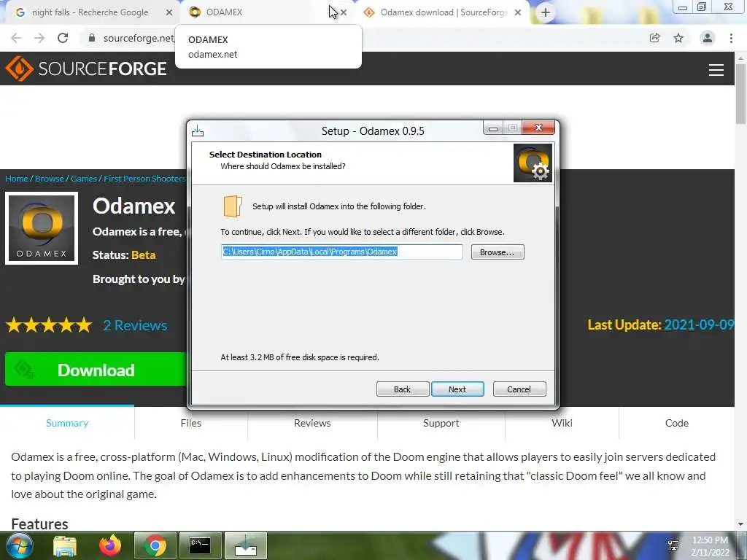747x560 pixels.
Task: Close the SourceForge tab
Action: (x=518, y=12)
